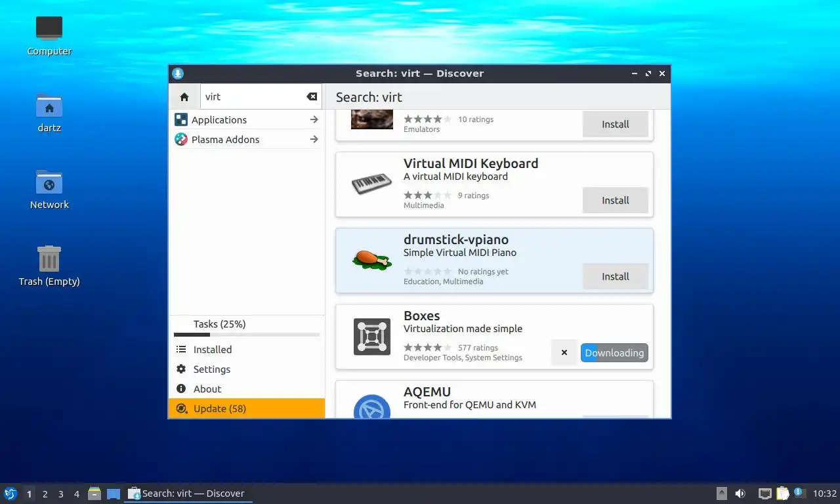Image resolution: width=840 pixels, height=504 pixels.
Task: Open the update notifier tray icon
Action: click(799, 492)
